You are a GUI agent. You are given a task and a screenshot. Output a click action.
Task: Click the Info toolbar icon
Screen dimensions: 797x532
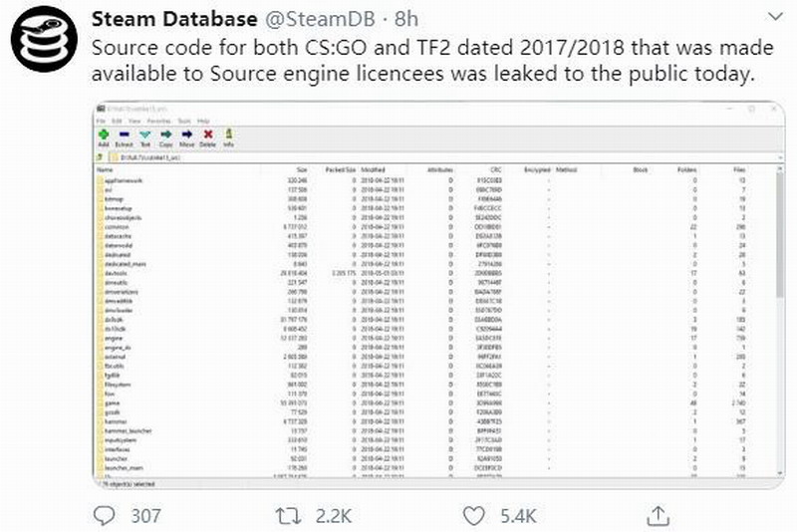[228, 134]
